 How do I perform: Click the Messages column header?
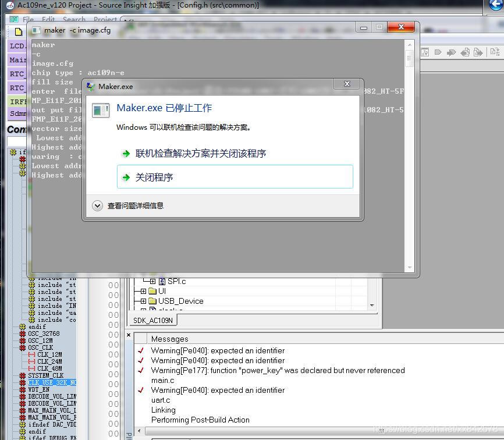pos(170,339)
